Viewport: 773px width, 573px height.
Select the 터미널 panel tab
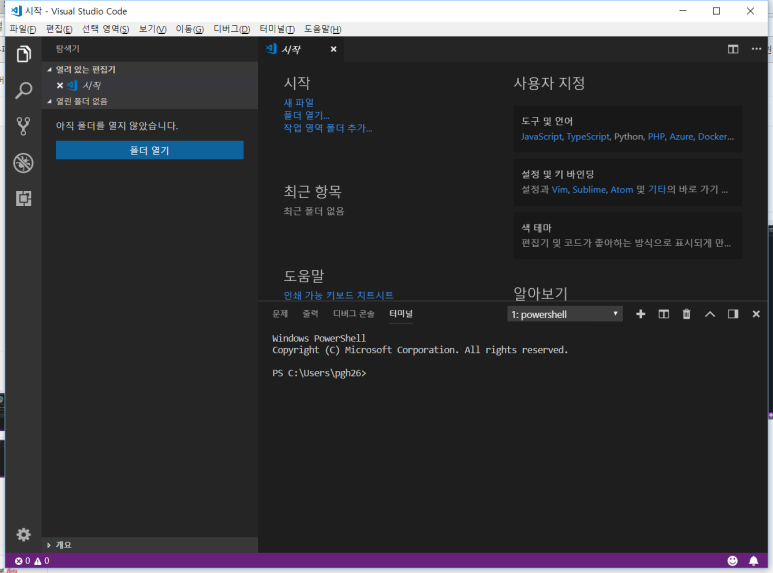click(401, 314)
